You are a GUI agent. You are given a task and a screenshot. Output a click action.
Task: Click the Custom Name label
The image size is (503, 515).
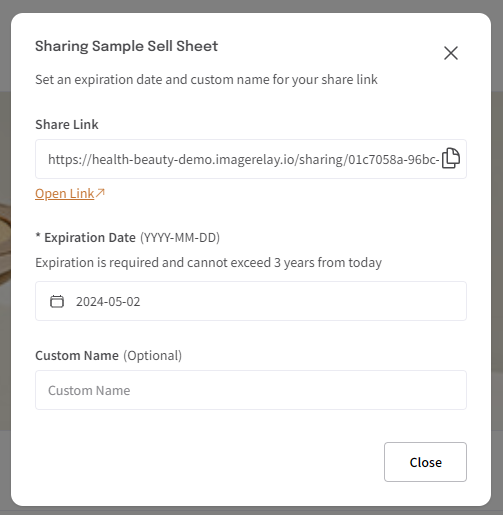pos(77,356)
